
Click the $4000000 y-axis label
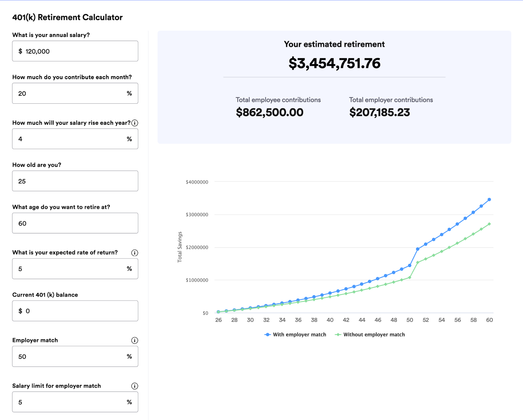[197, 182]
